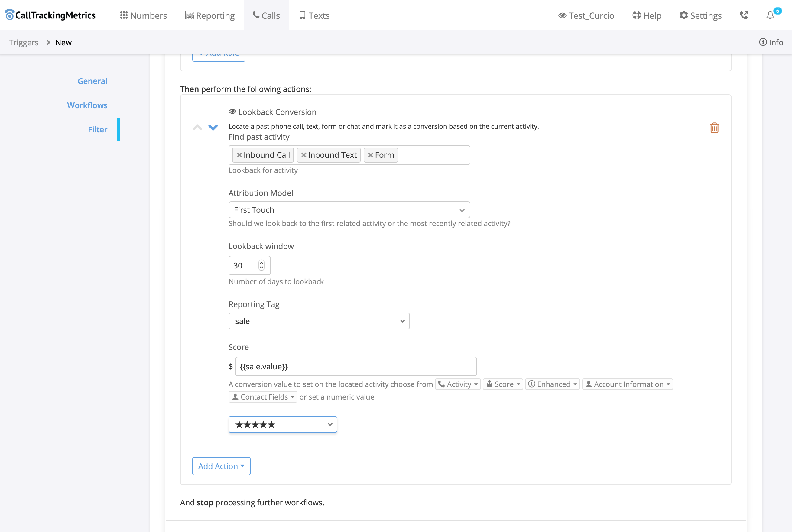The image size is (792, 532).
Task: Navigate to Triggers breadcrumb link
Action: point(23,42)
